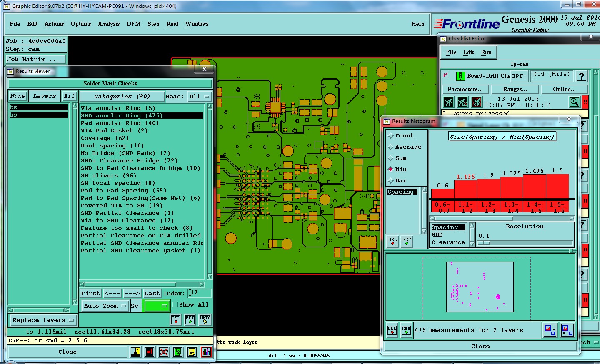Click the yellow notes page icon
This screenshot has height=364, width=600.
pos(192,352)
